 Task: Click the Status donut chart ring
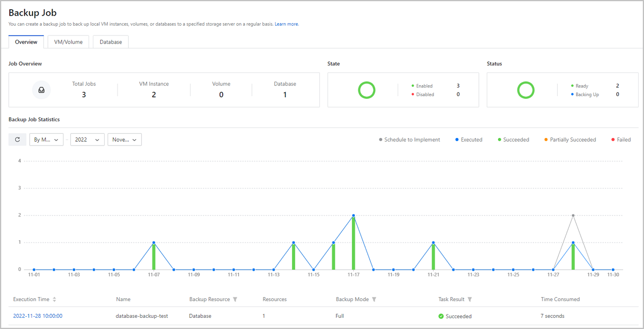(x=525, y=90)
